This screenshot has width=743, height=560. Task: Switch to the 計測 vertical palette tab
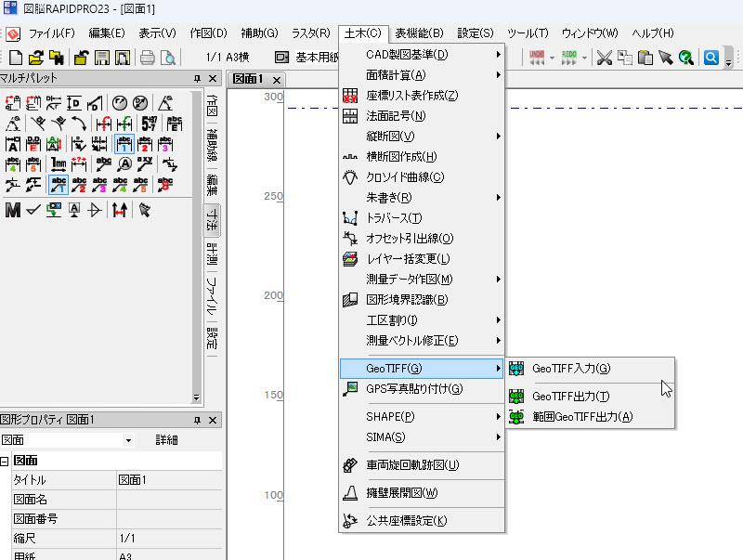(212, 254)
